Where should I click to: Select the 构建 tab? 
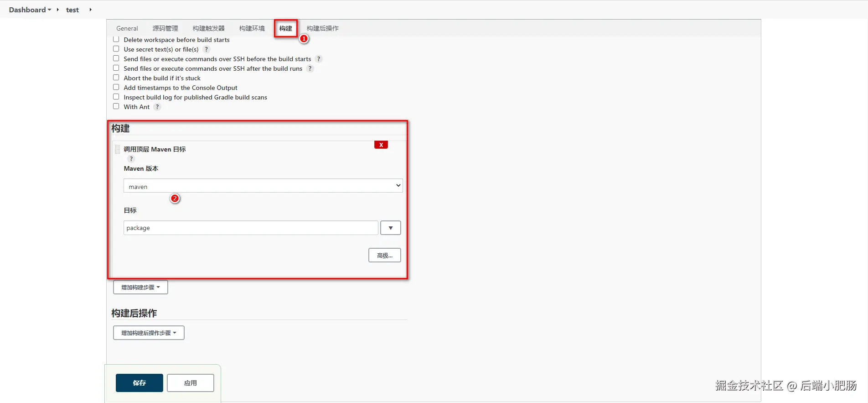point(286,28)
